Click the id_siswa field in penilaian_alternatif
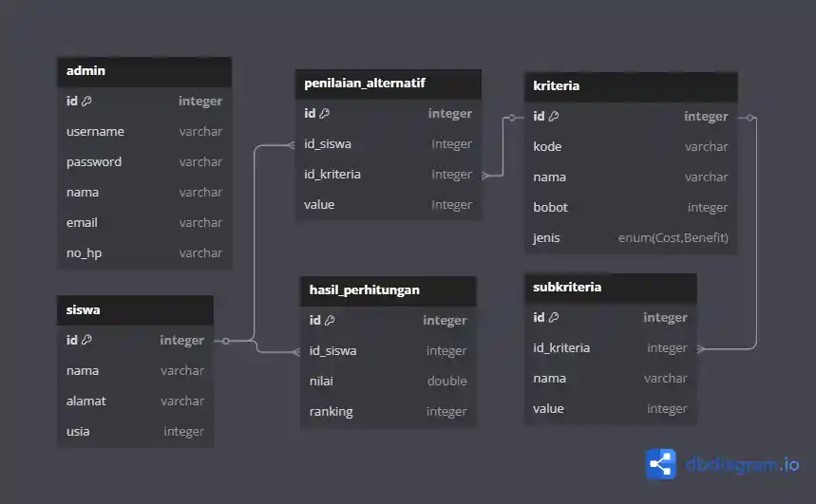This screenshot has height=504, width=816. pyautogui.click(x=388, y=144)
